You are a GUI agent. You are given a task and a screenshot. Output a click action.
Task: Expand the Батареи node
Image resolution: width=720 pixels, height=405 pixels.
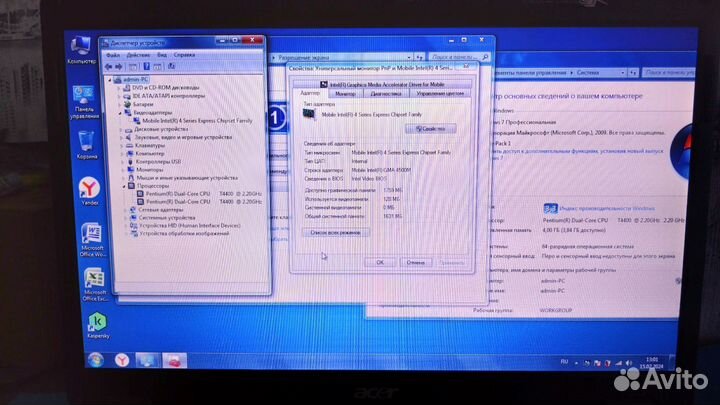tap(120, 104)
